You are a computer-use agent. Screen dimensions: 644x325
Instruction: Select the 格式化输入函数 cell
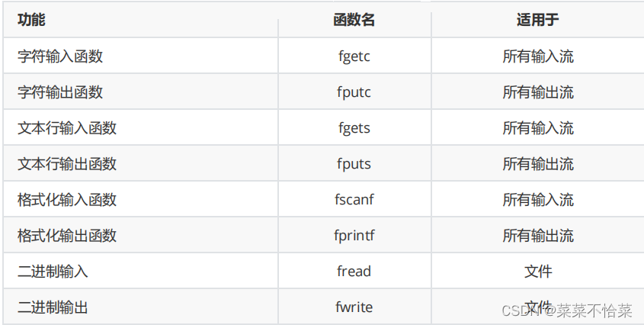pos(67,200)
